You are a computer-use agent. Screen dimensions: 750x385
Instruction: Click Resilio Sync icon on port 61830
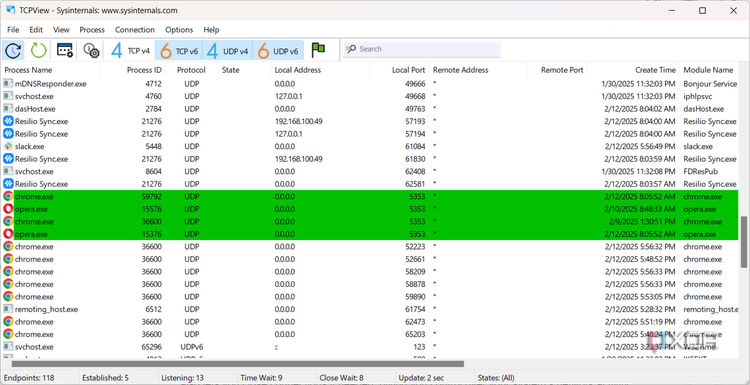[8, 159]
